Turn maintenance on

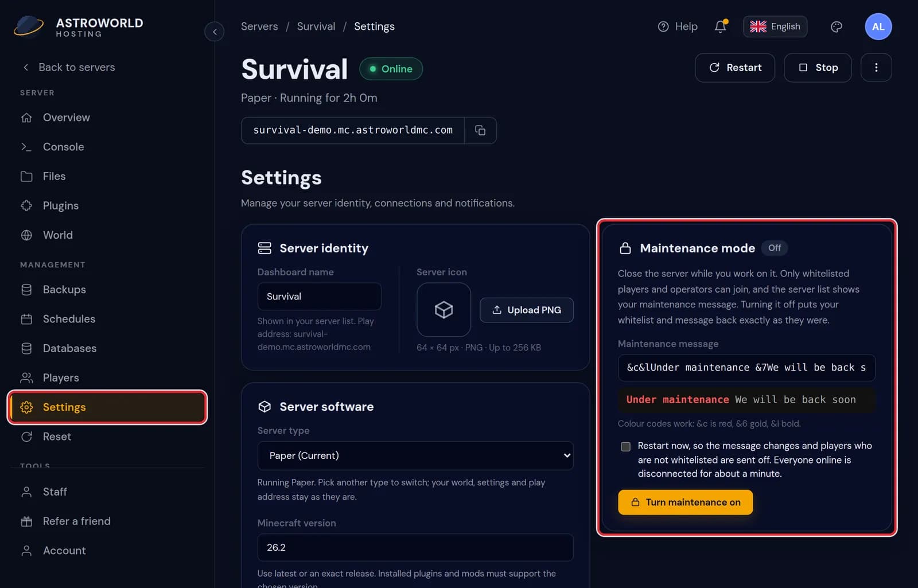click(x=686, y=502)
